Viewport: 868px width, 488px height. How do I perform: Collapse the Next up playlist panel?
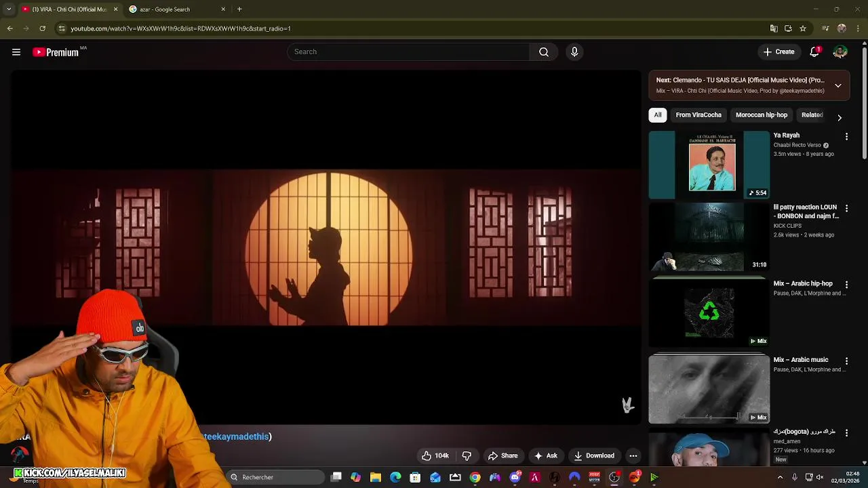[x=838, y=85]
